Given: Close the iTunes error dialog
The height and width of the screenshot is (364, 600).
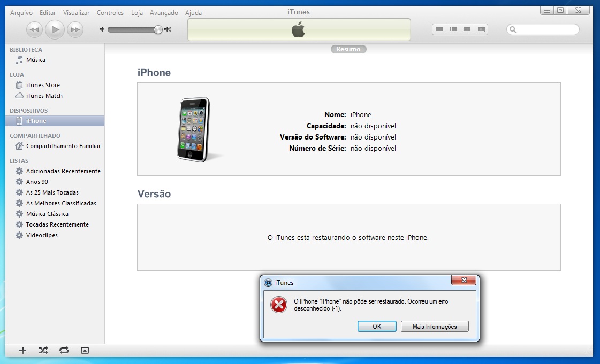Looking at the screenshot, I should pos(464,280).
